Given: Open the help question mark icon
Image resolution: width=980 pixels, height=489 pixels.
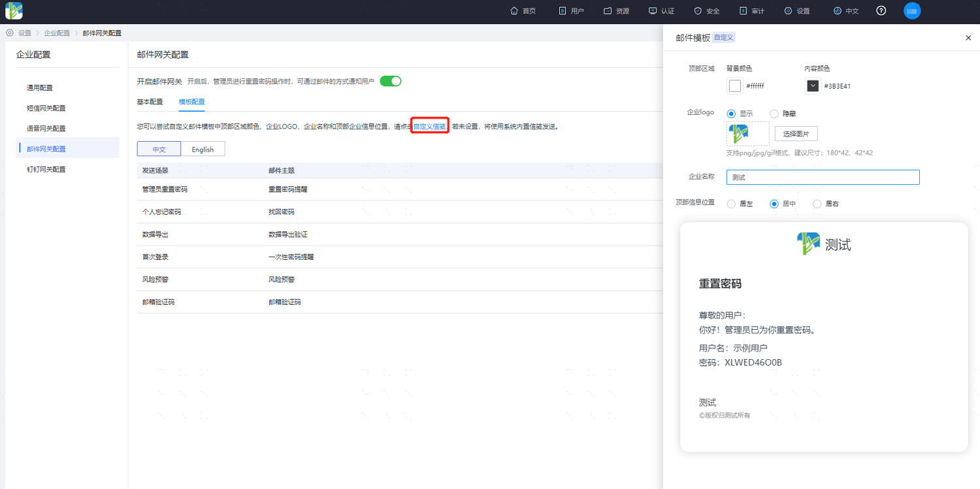Looking at the screenshot, I should (x=881, y=11).
